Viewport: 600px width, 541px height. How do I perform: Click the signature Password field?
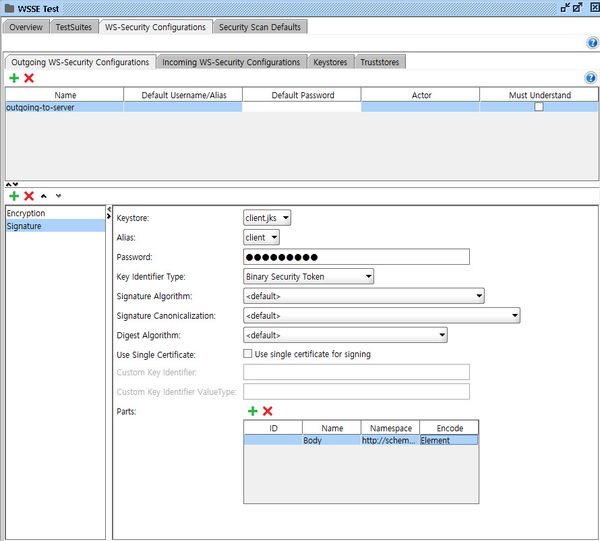[356, 257]
